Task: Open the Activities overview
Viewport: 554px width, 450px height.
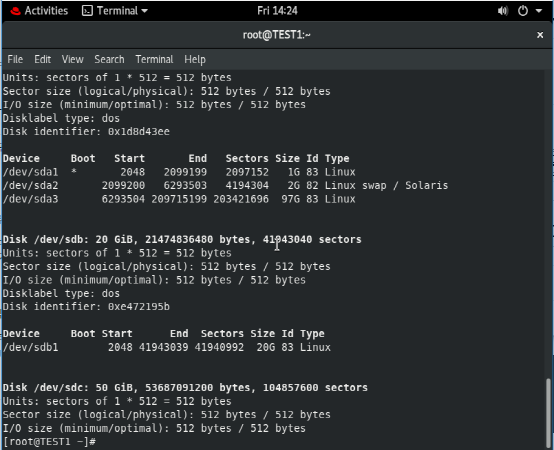Action: click(46, 11)
